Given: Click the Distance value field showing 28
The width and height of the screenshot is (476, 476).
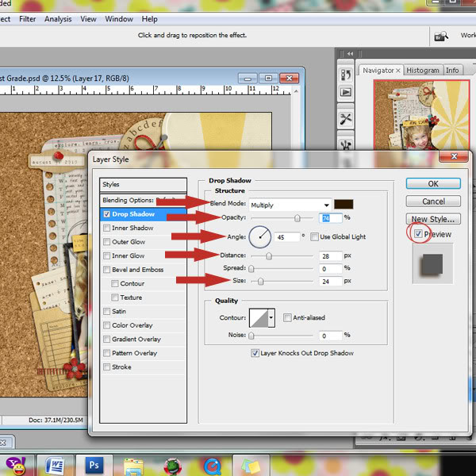Looking at the screenshot, I should click(330, 256).
